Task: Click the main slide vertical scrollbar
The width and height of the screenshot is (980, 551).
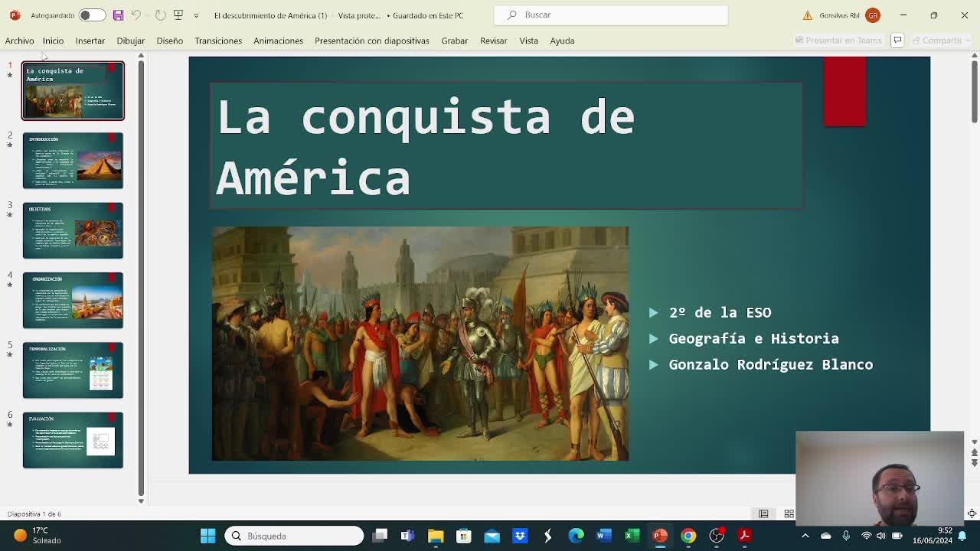Action: point(974,92)
